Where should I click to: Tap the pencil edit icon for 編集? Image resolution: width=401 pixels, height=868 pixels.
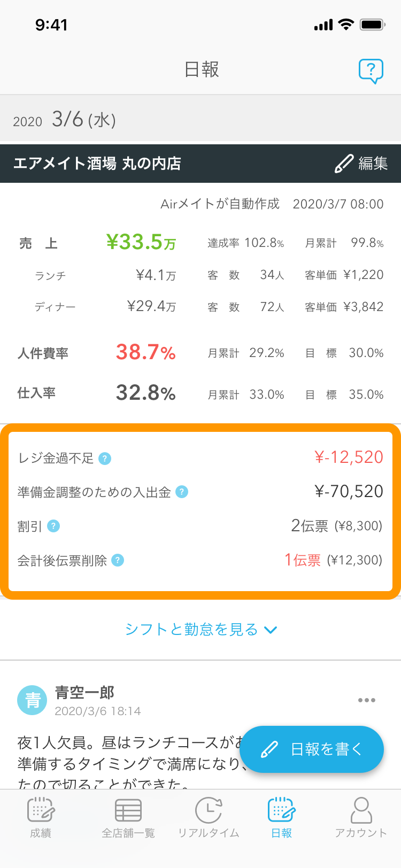(344, 164)
